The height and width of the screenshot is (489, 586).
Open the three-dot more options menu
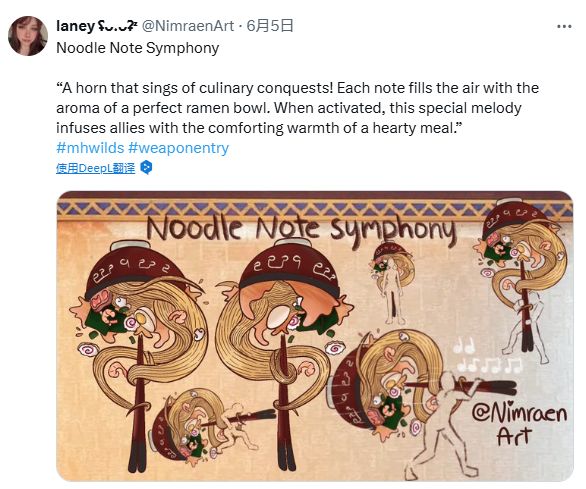[564, 27]
